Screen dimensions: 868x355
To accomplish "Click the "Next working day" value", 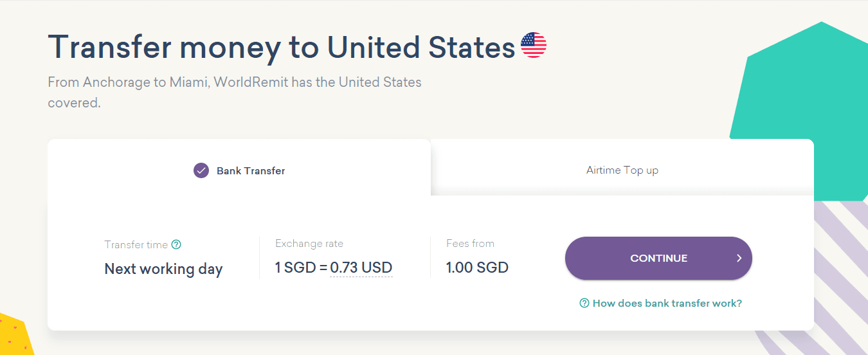I will click(163, 269).
